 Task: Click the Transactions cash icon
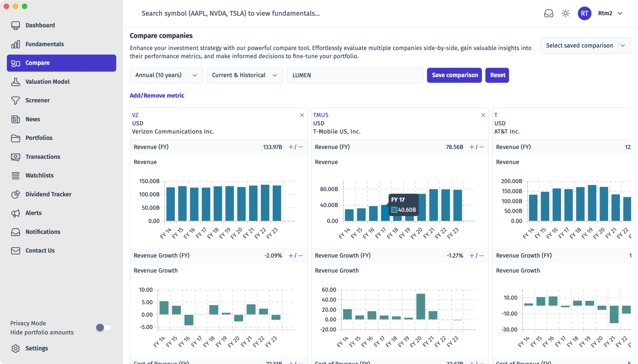tap(16, 157)
